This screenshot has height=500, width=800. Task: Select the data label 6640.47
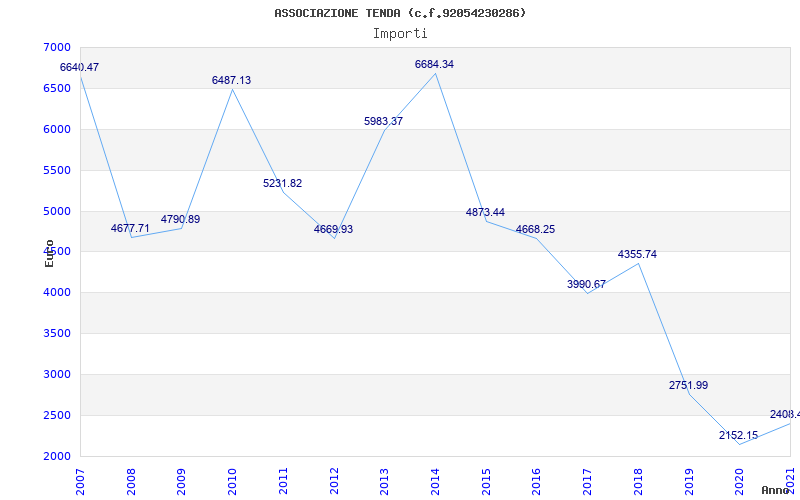tap(79, 67)
